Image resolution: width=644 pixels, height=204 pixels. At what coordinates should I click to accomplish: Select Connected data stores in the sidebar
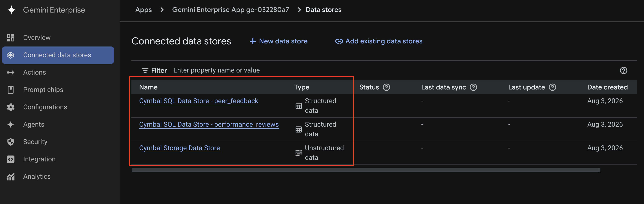[58, 55]
